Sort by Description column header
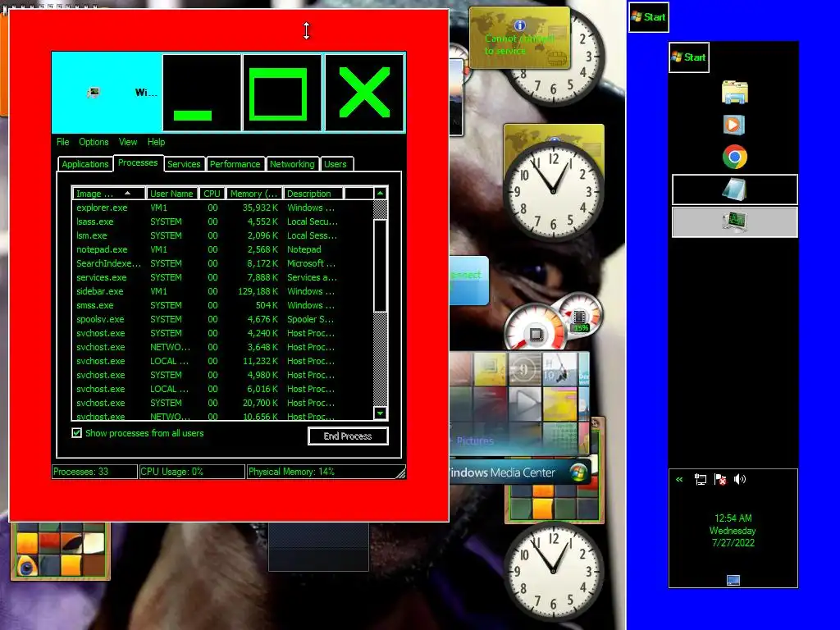 [313, 194]
